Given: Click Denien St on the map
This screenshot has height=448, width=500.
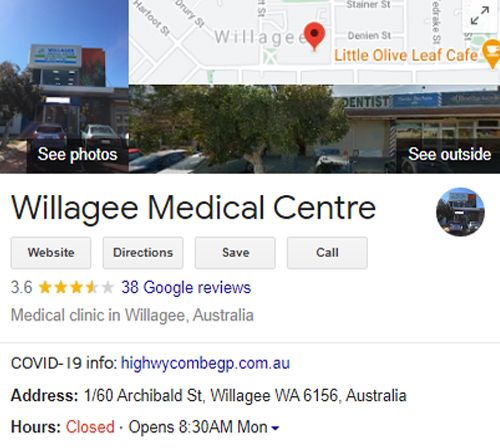Looking at the screenshot, I should point(369,35).
